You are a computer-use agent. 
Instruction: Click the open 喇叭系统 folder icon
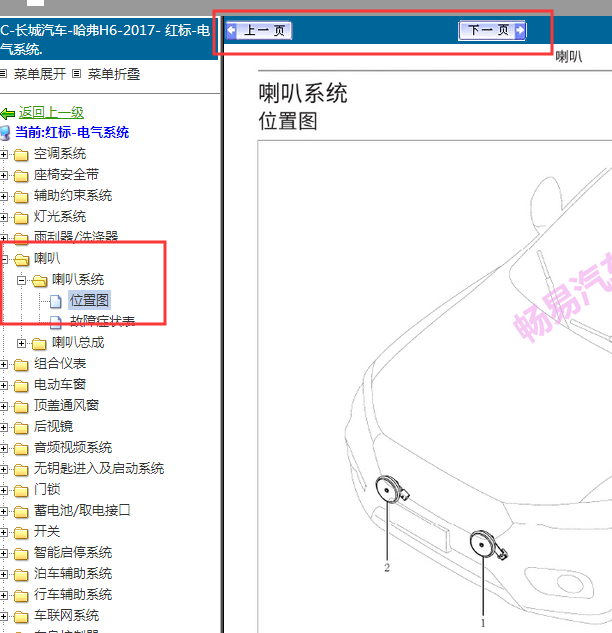(39, 281)
